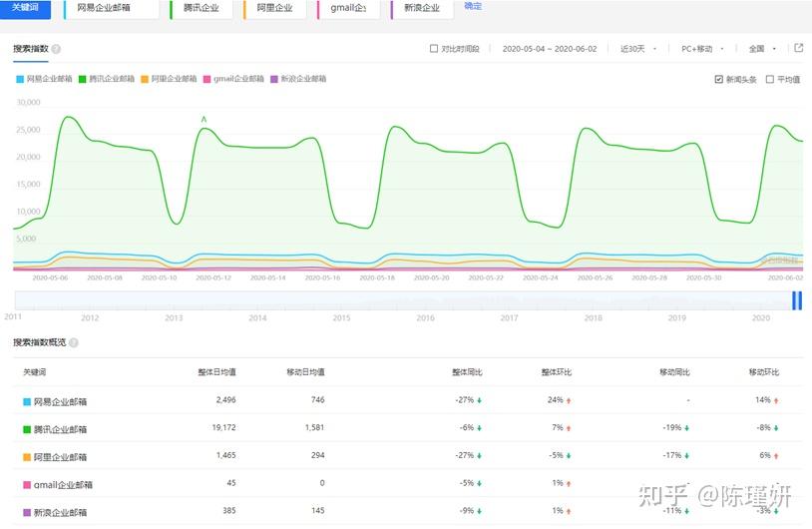
Task: Toggle the 网易企业邮箱 blue legend series
Action: 44,79
